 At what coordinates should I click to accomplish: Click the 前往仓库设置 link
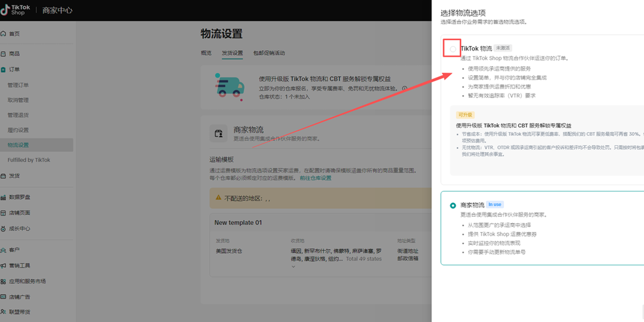click(315, 178)
